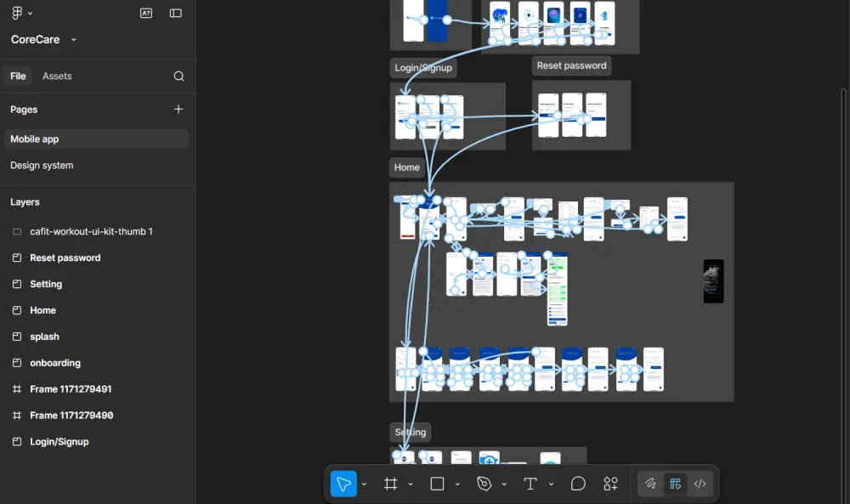Open search in the left panel
Image resolution: width=850 pixels, height=504 pixels.
pyautogui.click(x=178, y=76)
